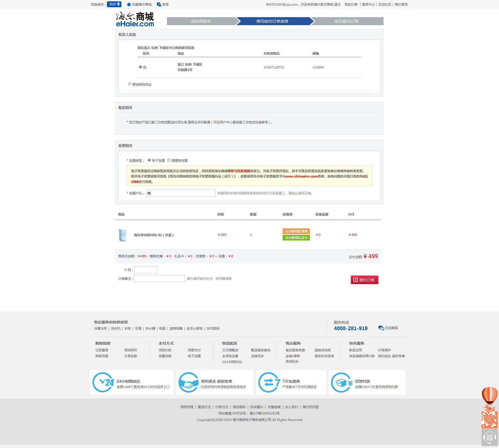
Task: Select the 填写核对订单信息 step
Action: [x=272, y=21]
